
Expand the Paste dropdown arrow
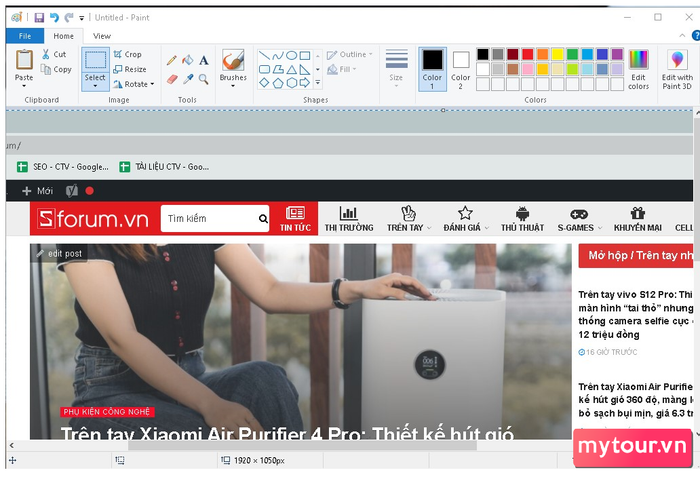tap(24, 85)
